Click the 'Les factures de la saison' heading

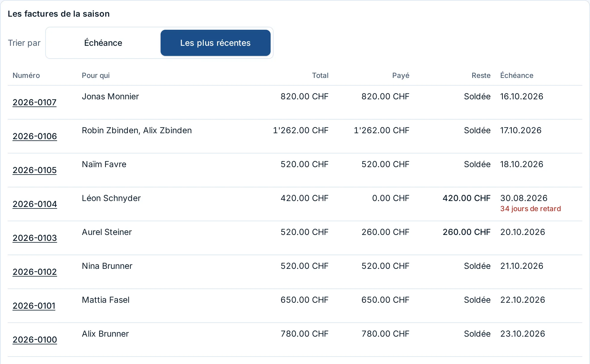59,14
